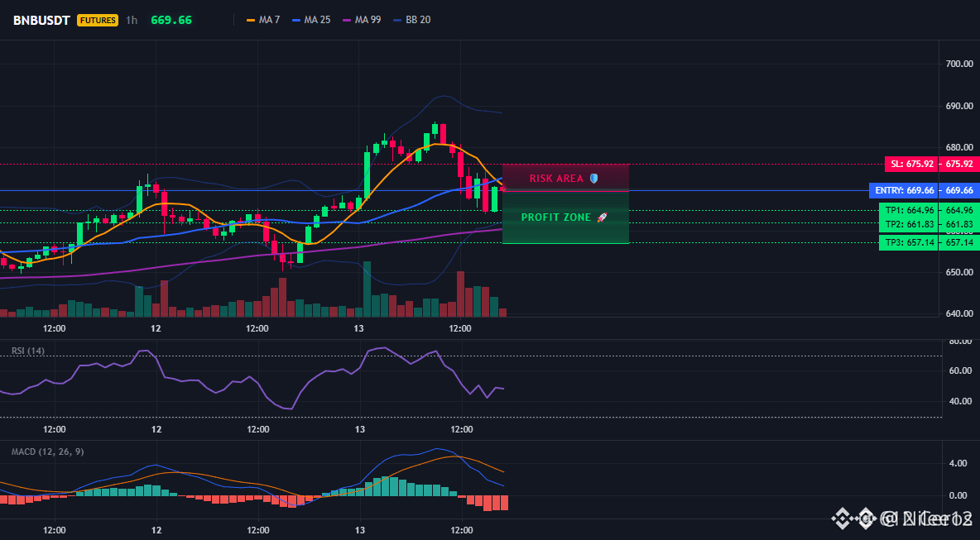Click the RISK AREA zone box
The height and width of the screenshot is (540, 980).
point(565,178)
